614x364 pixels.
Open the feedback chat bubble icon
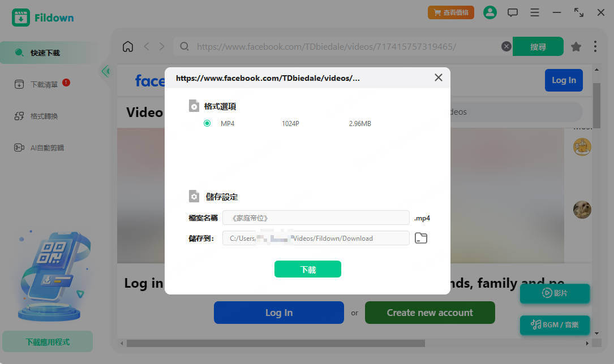513,12
